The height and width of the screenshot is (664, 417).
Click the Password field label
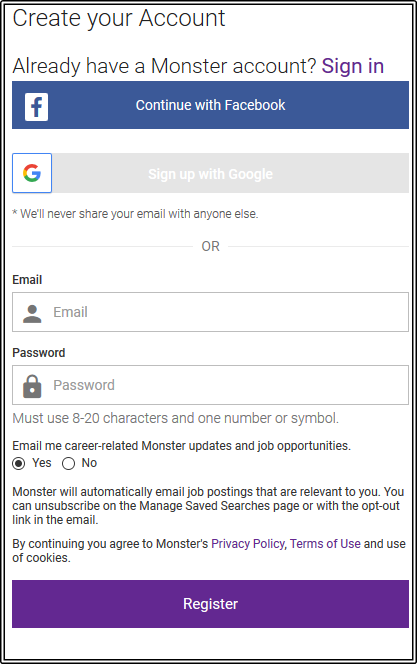[x=39, y=353]
